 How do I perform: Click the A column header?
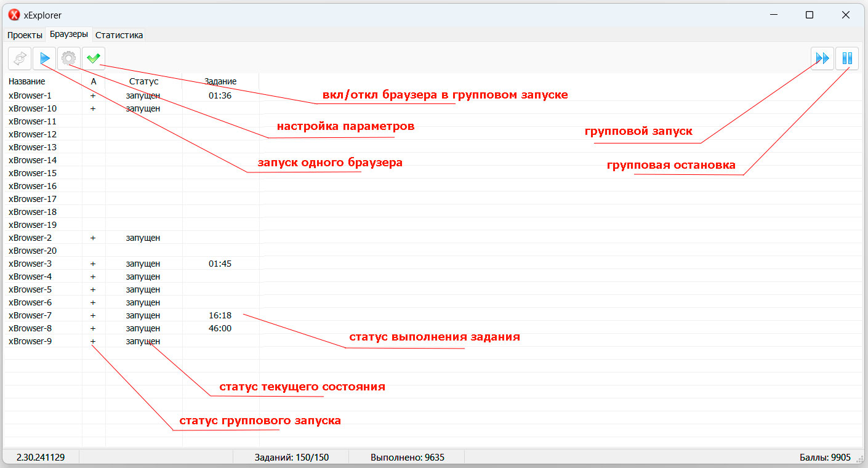[94, 81]
